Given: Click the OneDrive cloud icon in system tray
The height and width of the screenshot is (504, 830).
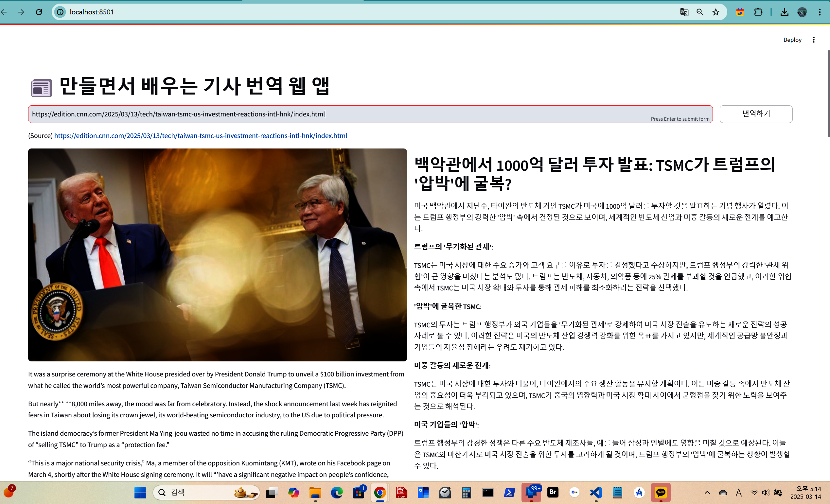Looking at the screenshot, I should [723, 493].
